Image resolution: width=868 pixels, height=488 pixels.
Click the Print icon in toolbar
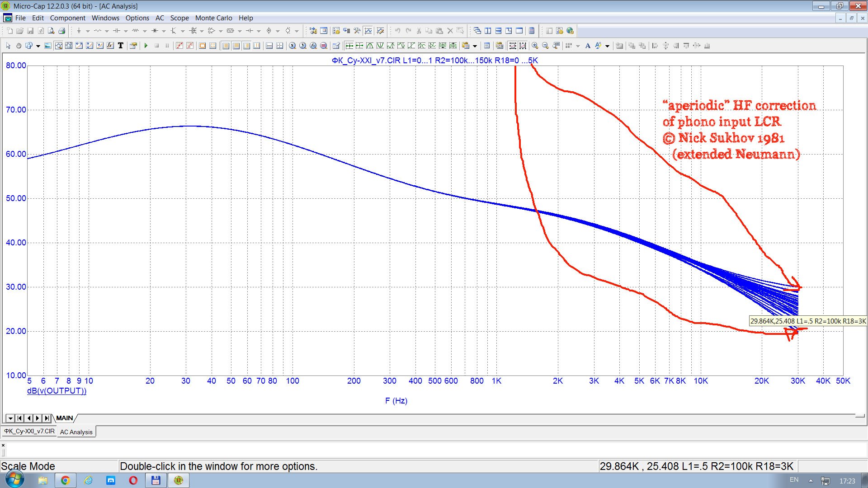coord(62,31)
